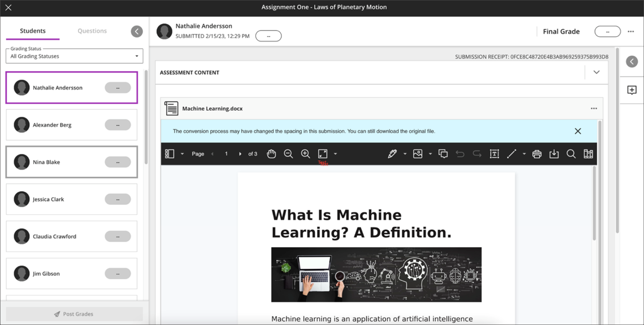Open the sidebar view options dropdown arrow
The image size is (644, 325).
(182, 154)
